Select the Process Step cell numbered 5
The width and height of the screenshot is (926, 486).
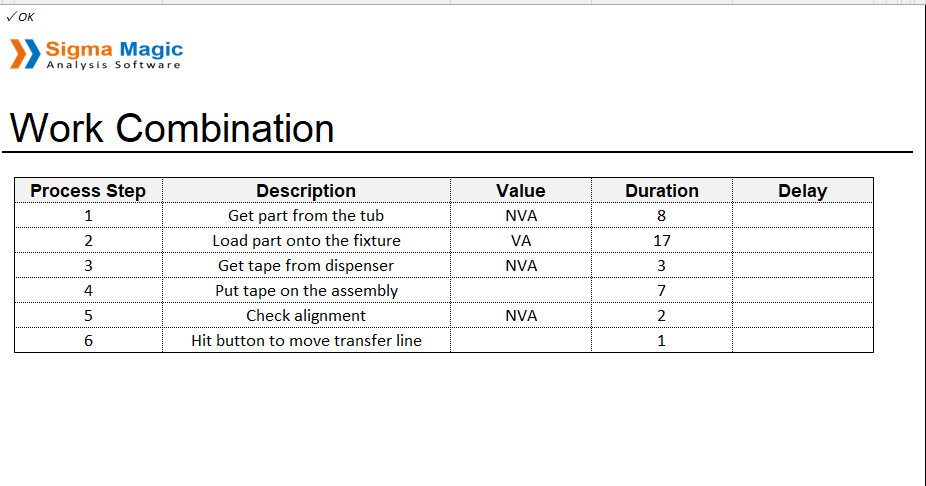(89, 315)
